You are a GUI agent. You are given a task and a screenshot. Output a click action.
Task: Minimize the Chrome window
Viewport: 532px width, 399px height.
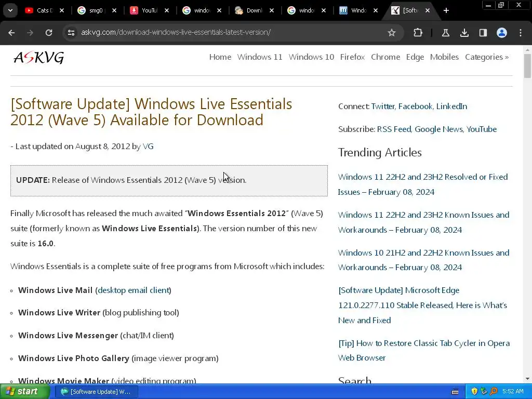pyautogui.click(x=488, y=5)
